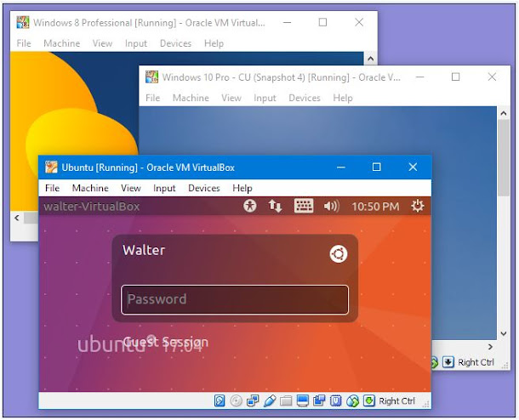
Task: Click the Ubuntu logo session selector next to Walter
Action: pos(339,254)
